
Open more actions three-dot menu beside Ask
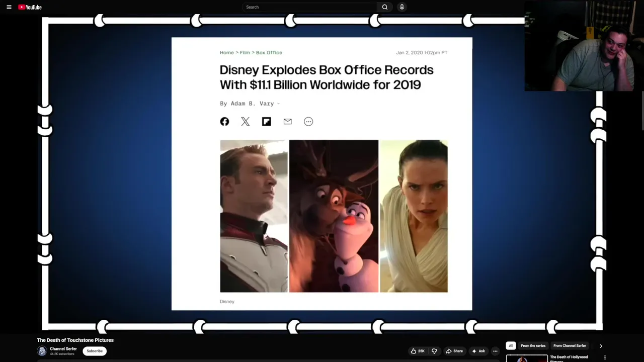pos(495,351)
